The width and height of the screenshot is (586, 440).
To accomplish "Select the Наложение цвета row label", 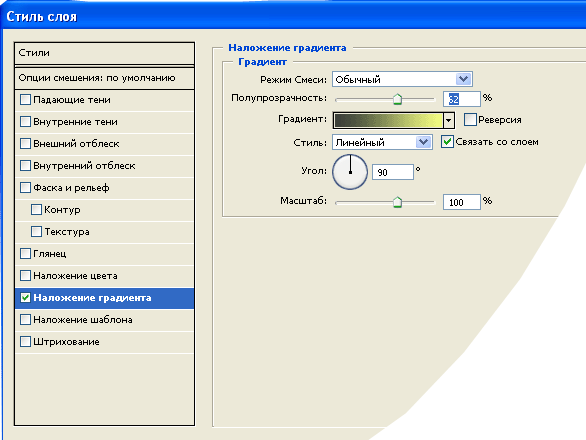I will coord(75,276).
